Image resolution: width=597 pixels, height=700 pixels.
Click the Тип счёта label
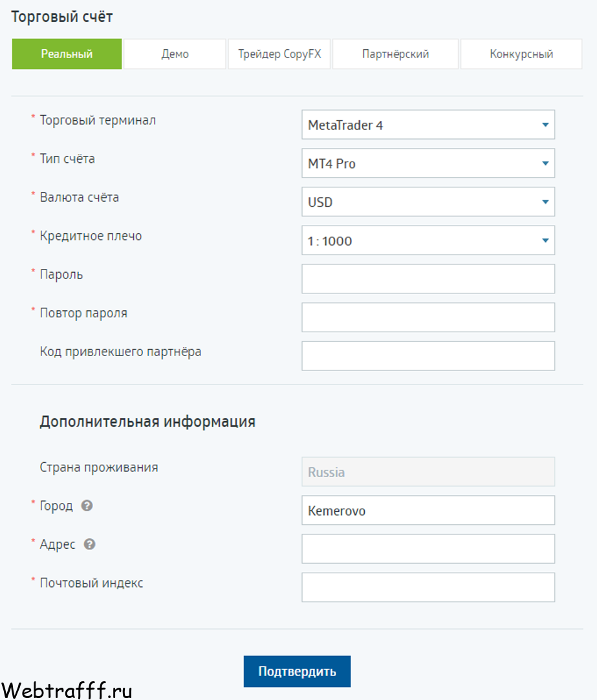coord(67,158)
